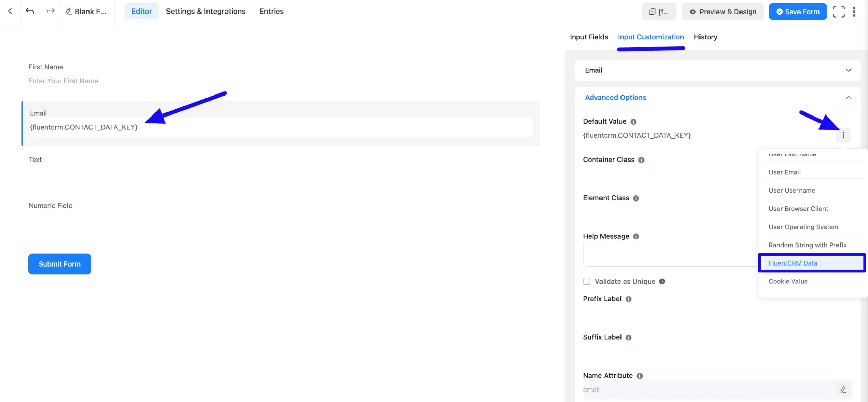Select the Text field in form canvas

click(281, 169)
